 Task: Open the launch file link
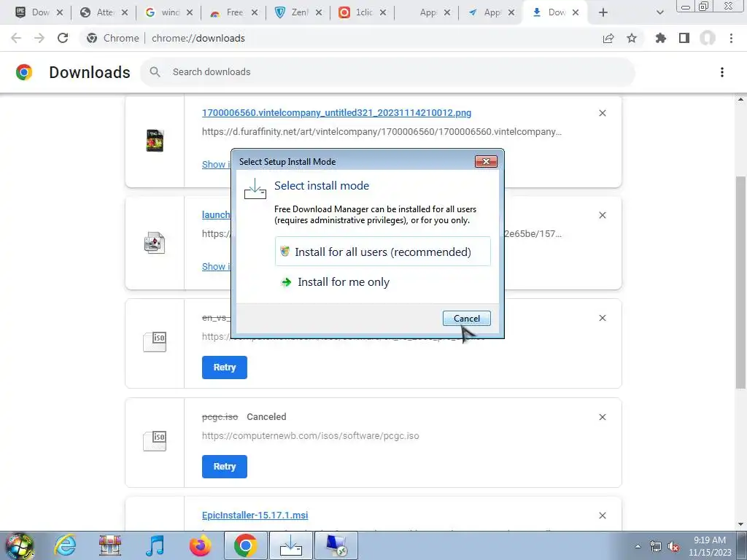point(216,215)
